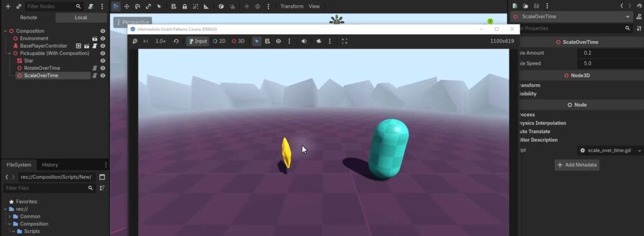Screen dimensions: 644x236
Task: Collapse the res:// root folder
Action: 5,209
